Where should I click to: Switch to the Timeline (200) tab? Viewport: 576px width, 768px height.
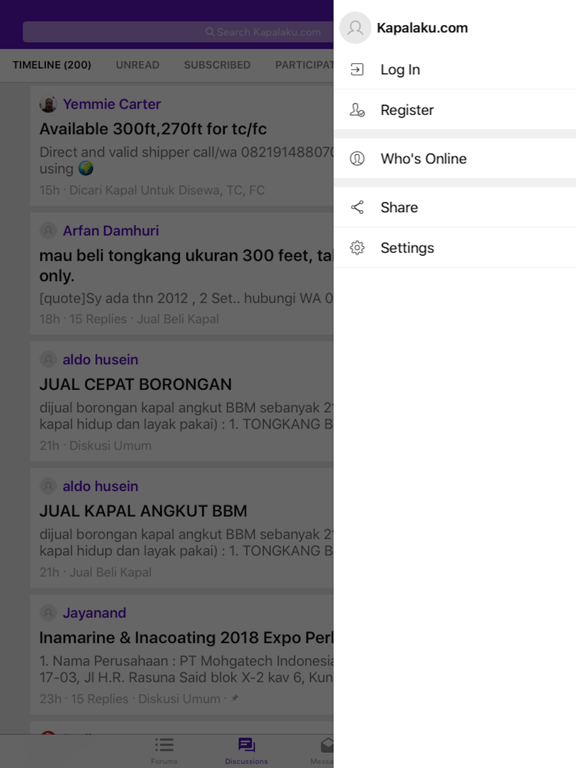52,65
